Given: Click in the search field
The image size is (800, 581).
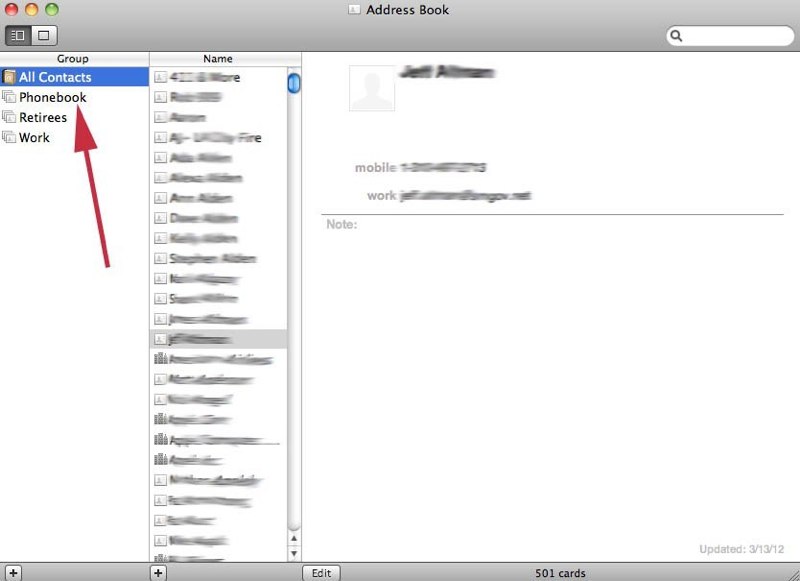Looking at the screenshot, I should (x=734, y=36).
